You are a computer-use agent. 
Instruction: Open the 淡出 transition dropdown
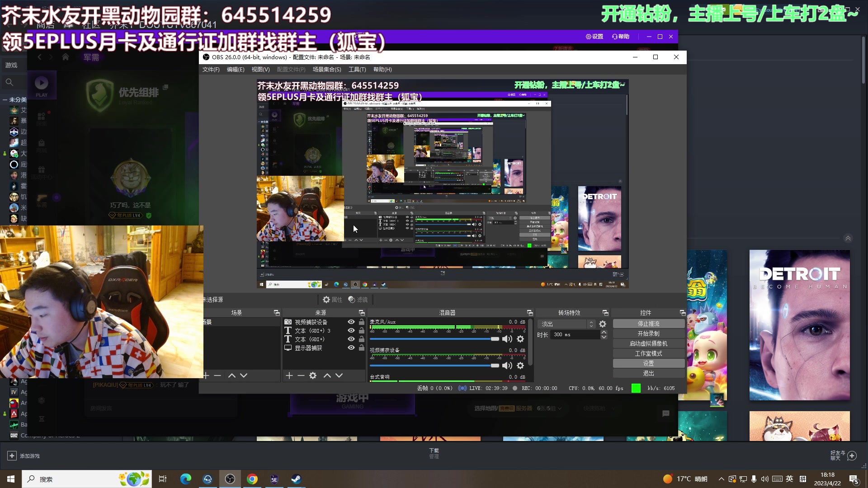[566, 324]
